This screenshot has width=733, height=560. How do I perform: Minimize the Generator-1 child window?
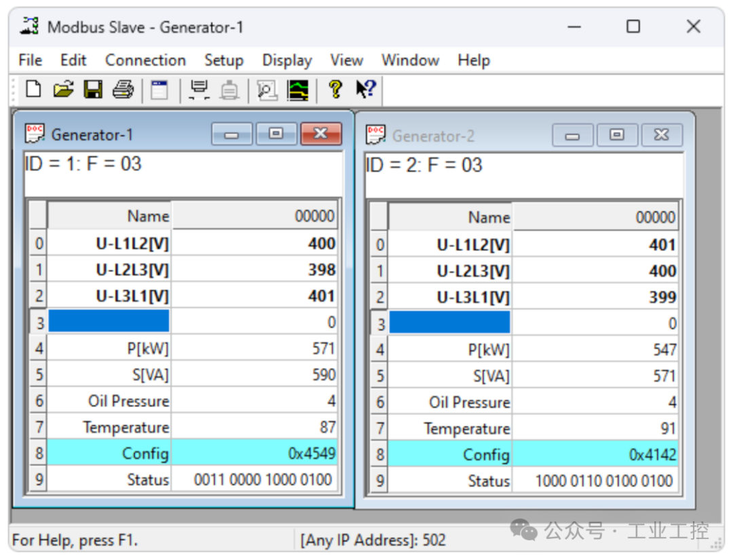coord(231,134)
